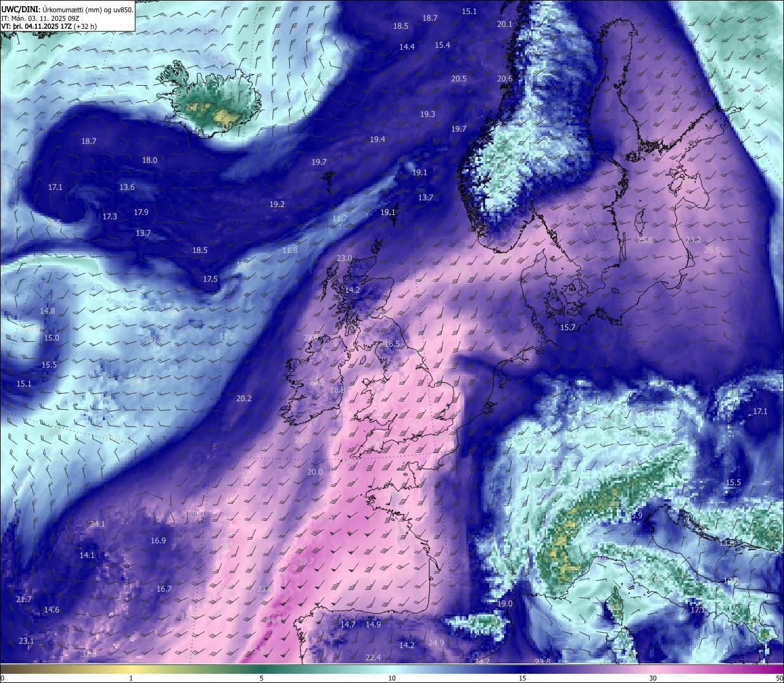The width and height of the screenshot is (784, 683).
Task: Click the 19.2 value label
Action: [x=277, y=205]
